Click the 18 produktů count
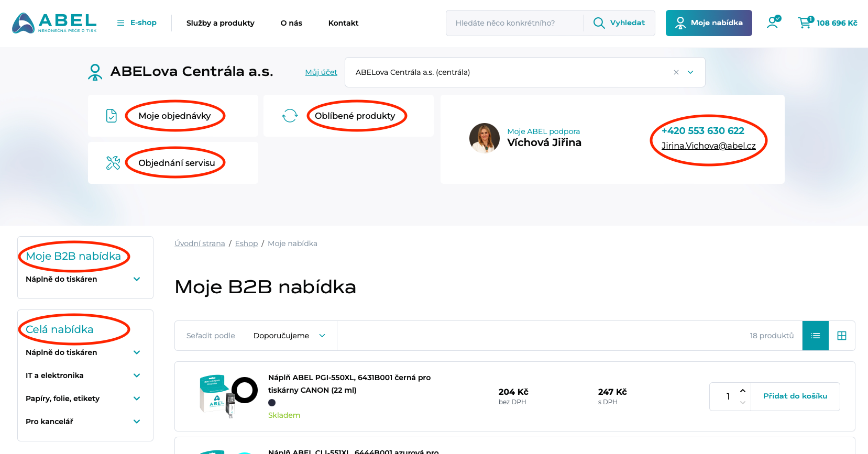Screen dimensions: 868x454 pyautogui.click(x=772, y=336)
